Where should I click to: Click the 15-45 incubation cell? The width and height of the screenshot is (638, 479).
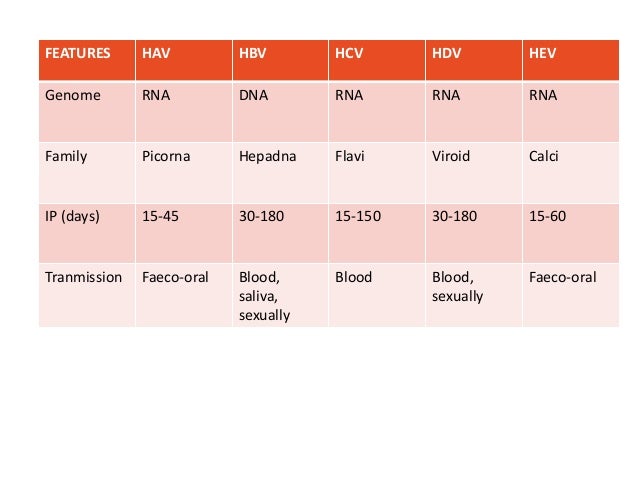[184, 233]
